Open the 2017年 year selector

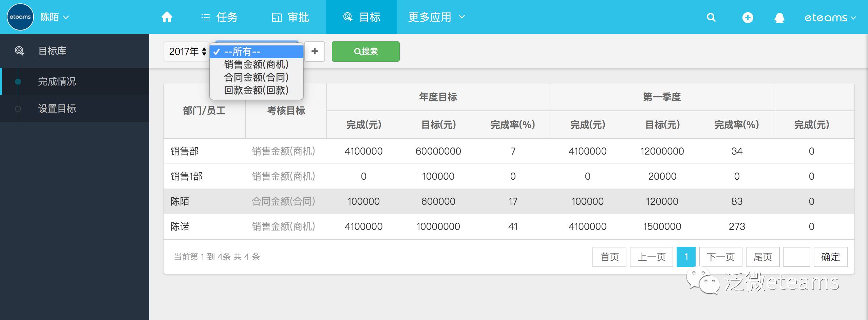click(x=187, y=52)
